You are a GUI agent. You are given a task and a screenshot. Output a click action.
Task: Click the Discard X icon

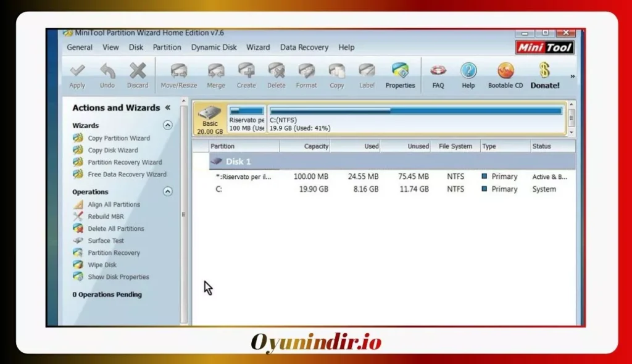[138, 71]
